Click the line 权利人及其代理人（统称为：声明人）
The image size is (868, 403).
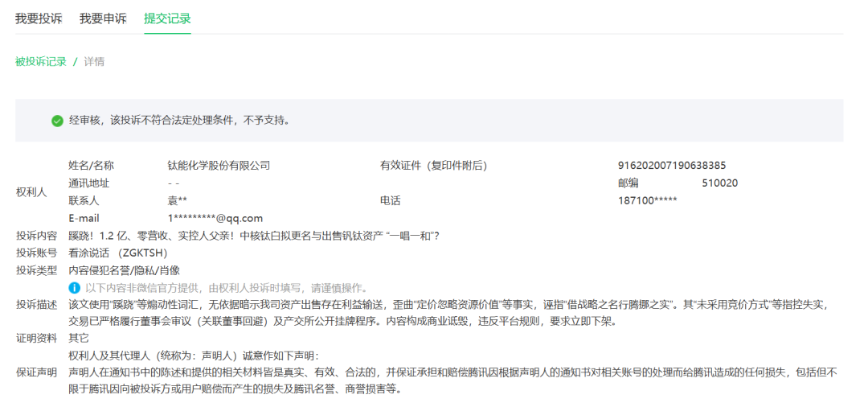click(194, 356)
